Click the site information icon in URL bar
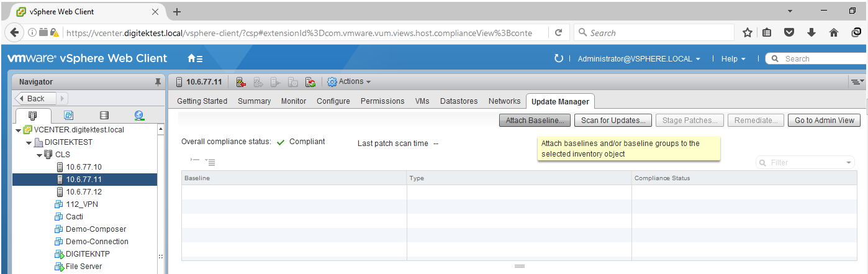Image resolution: width=868 pixels, height=274 pixels. pyautogui.click(x=31, y=33)
